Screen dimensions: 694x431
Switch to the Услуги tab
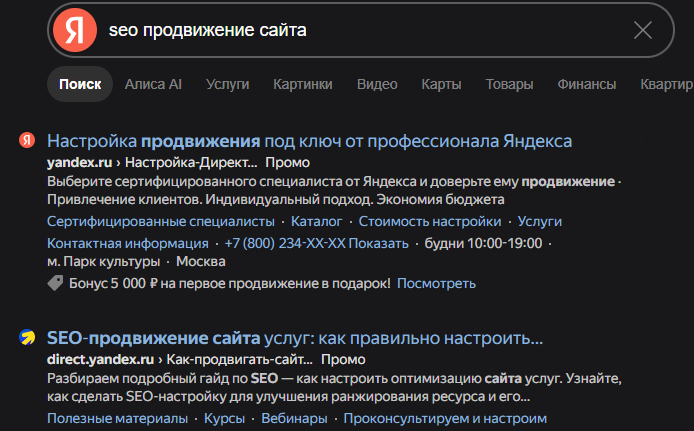click(x=227, y=84)
